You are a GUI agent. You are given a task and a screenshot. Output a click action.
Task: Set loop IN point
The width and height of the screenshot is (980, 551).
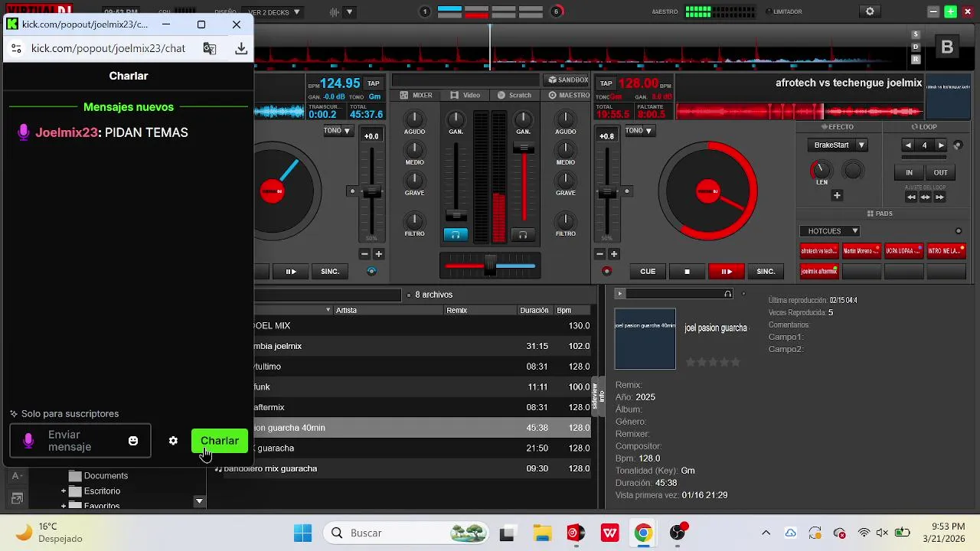(909, 173)
